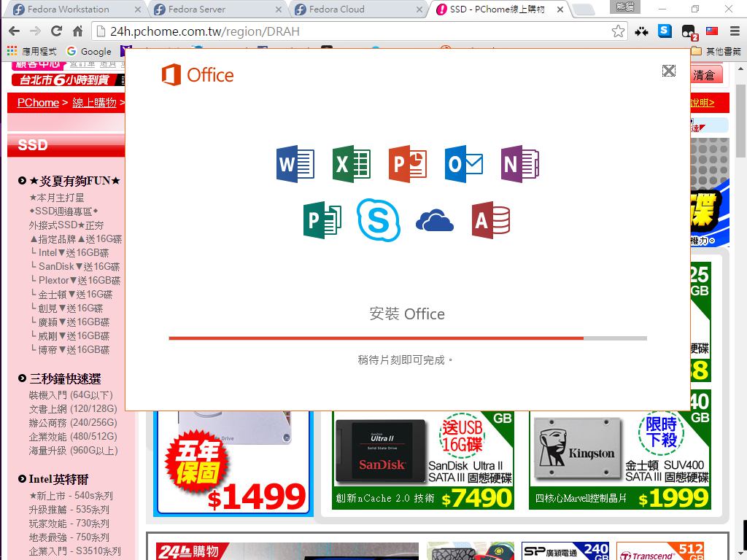Open 辦公商務 (240/256G) link
This screenshot has width=747, height=560.
[73, 423]
